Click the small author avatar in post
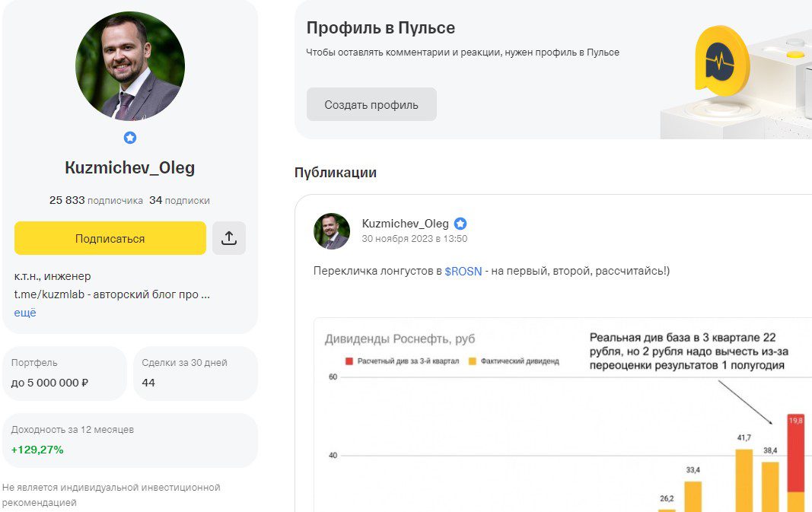Viewport: 812px width, 512px height. tap(332, 231)
